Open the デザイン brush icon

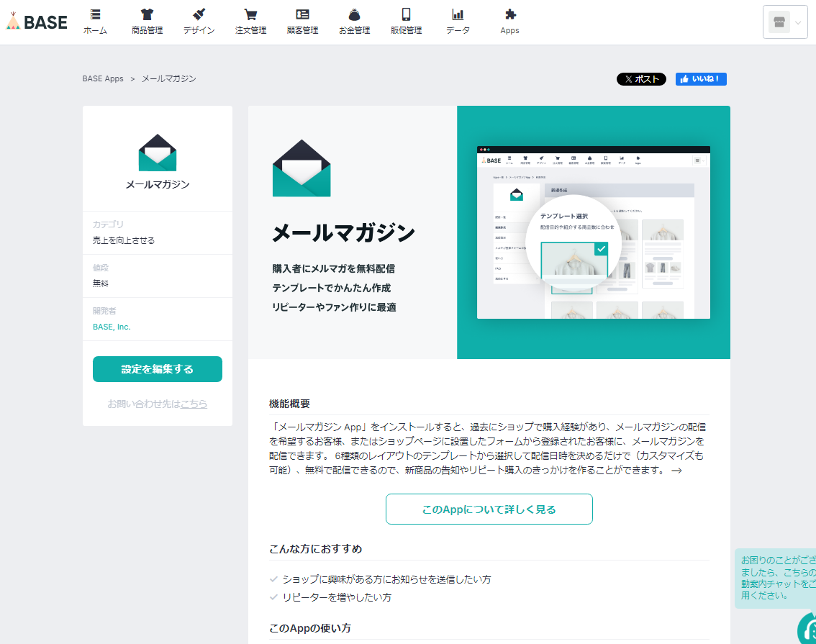coord(199,14)
